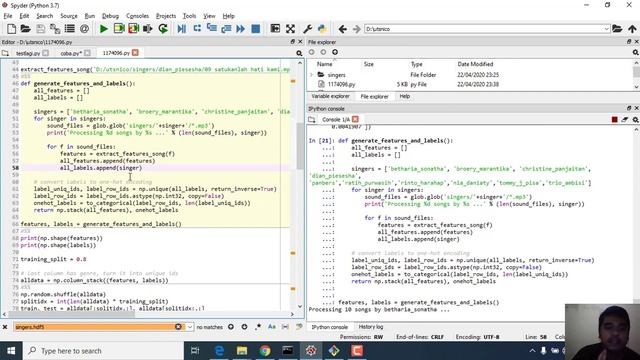Click the @ symbol finder toolbar icon

click(84, 29)
